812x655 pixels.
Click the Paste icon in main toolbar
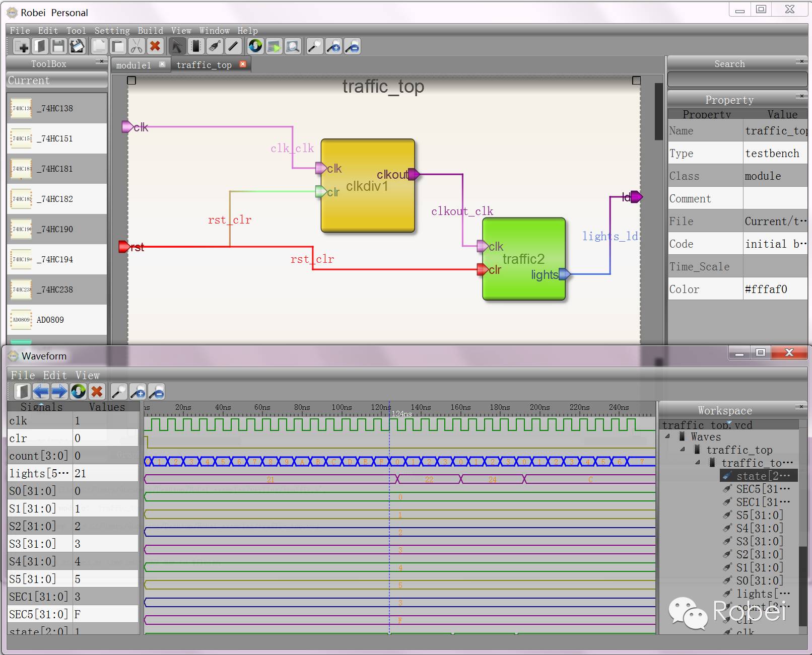click(x=118, y=47)
